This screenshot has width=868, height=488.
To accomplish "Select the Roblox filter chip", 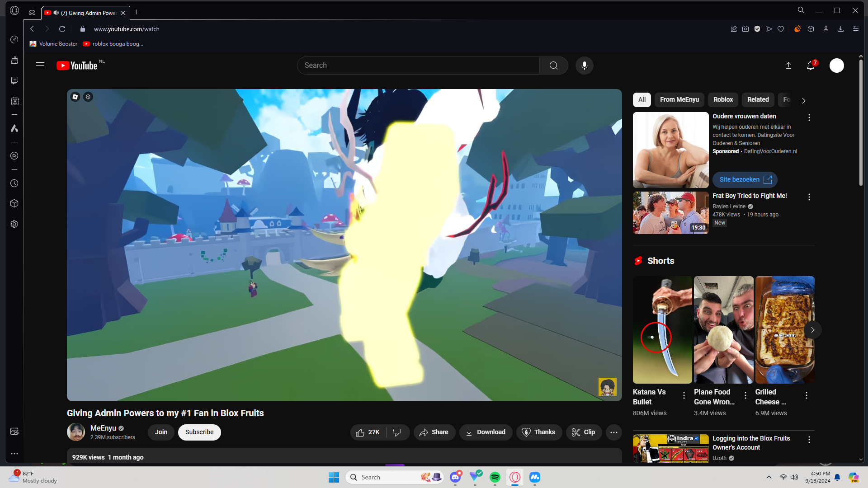I will coord(723,100).
